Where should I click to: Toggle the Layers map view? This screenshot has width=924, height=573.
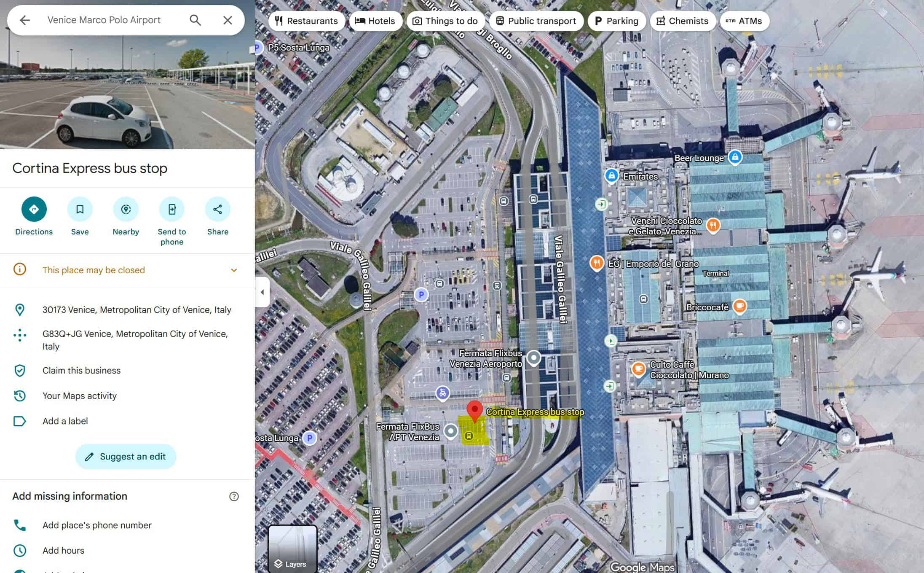coord(292,549)
